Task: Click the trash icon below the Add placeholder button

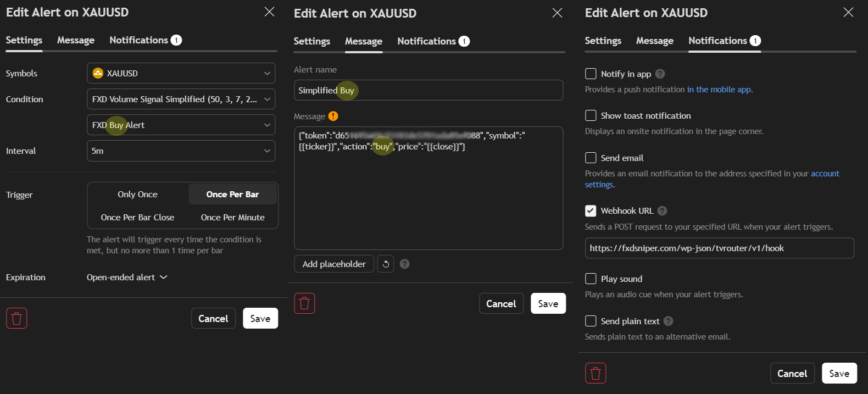Action: [304, 303]
